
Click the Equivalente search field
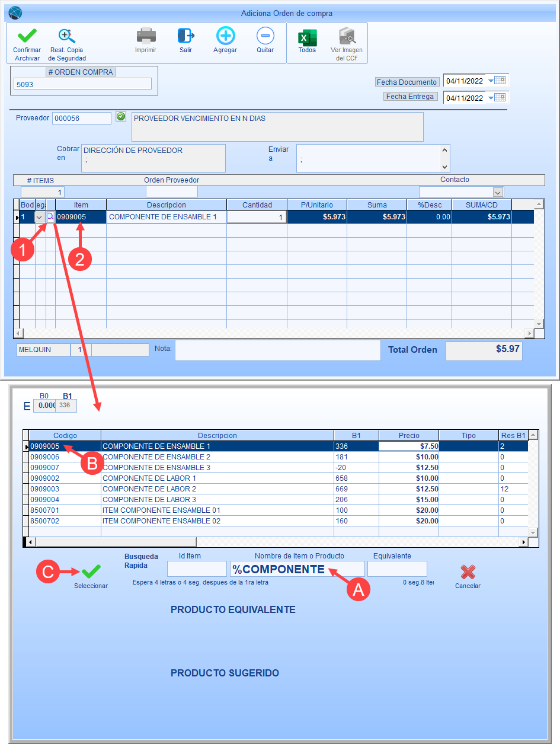tap(397, 569)
